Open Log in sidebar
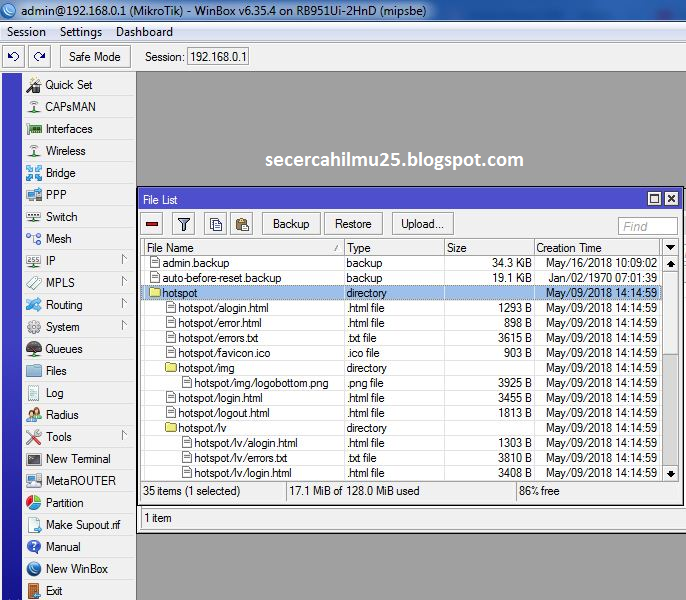The image size is (686, 600). [79, 393]
